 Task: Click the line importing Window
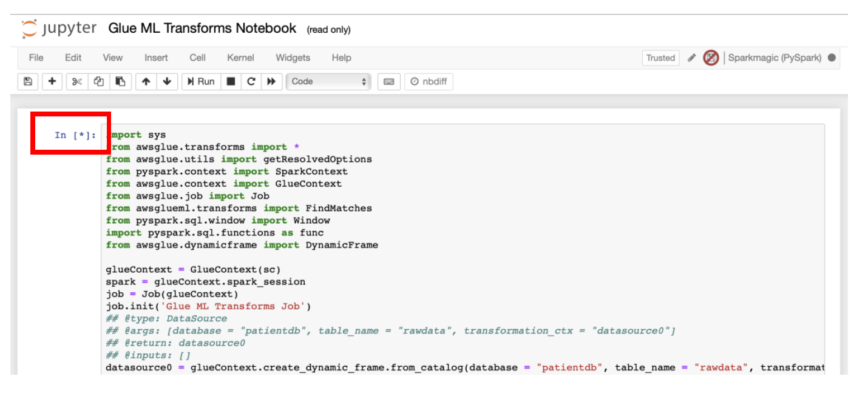[x=218, y=220]
